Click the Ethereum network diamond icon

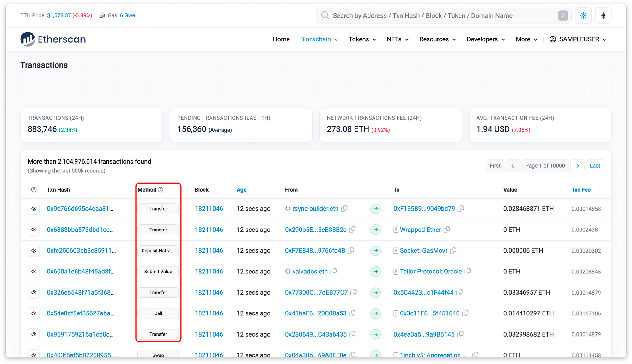pos(603,15)
